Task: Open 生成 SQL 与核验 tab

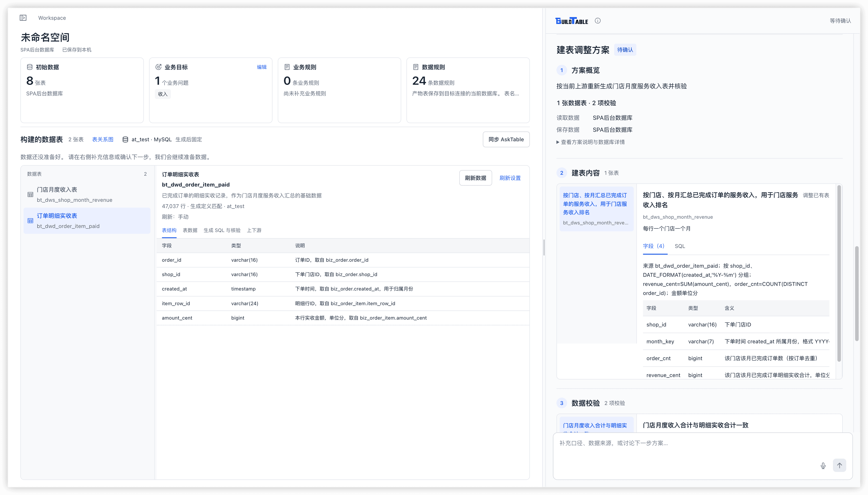Action: coord(222,230)
